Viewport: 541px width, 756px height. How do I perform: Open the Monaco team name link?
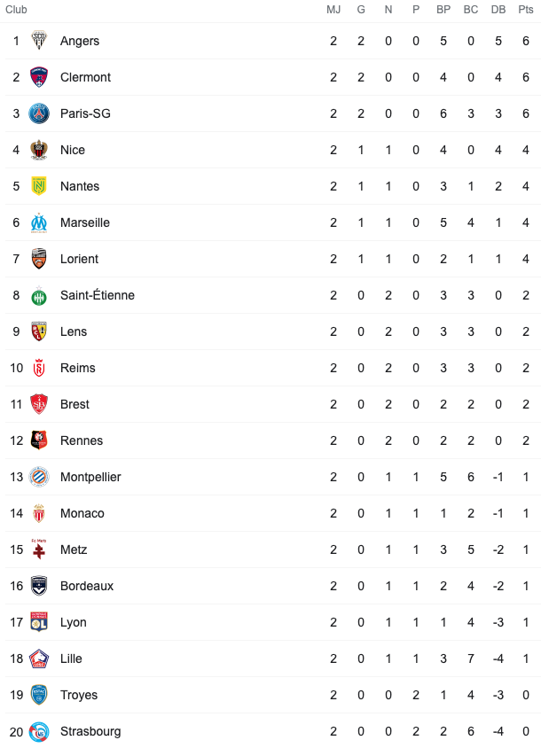[82, 513]
